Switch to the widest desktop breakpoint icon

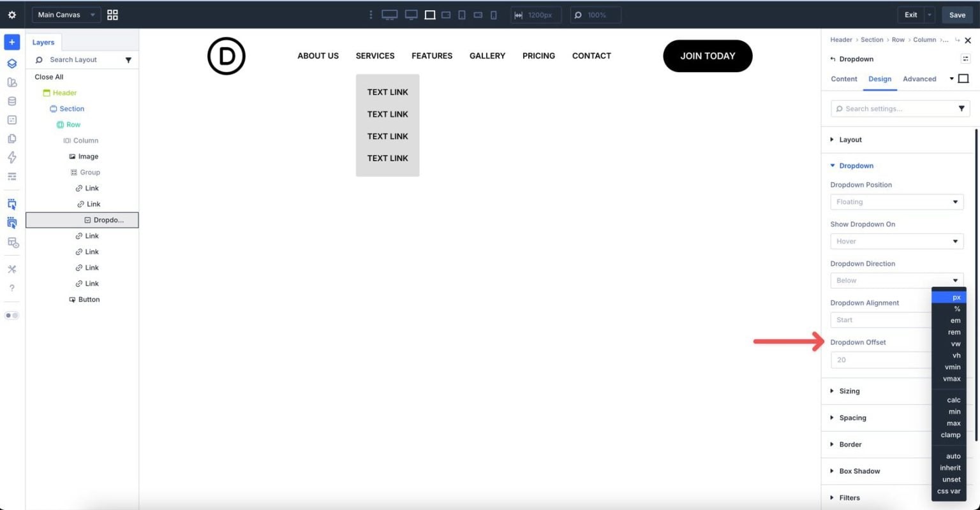[x=389, y=15]
